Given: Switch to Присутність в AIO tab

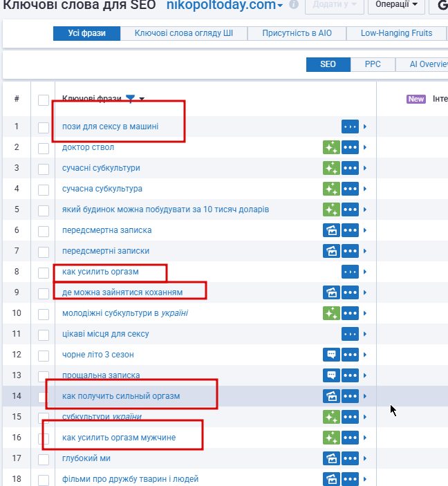Looking at the screenshot, I should pyautogui.click(x=297, y=33).
